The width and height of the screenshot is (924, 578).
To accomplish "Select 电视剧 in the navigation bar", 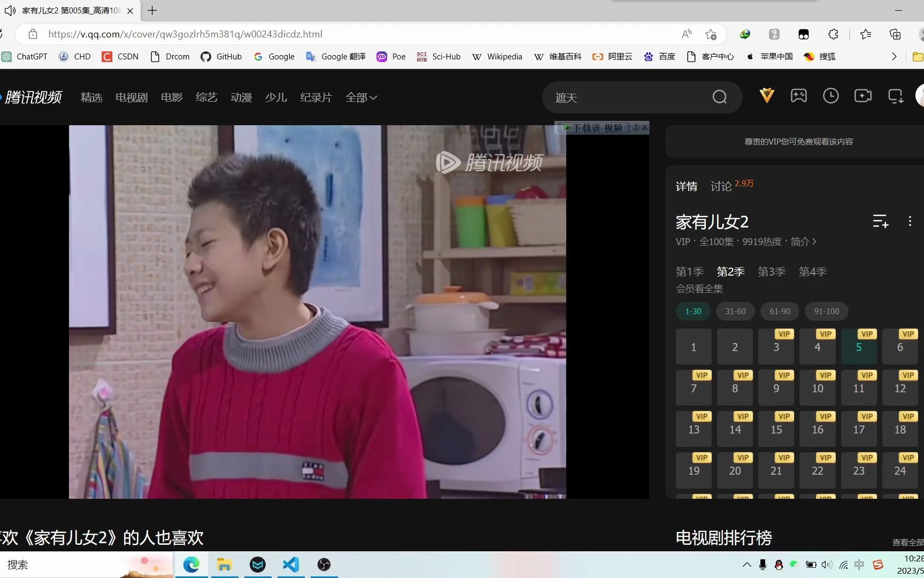I will click(x=132, y=97).
